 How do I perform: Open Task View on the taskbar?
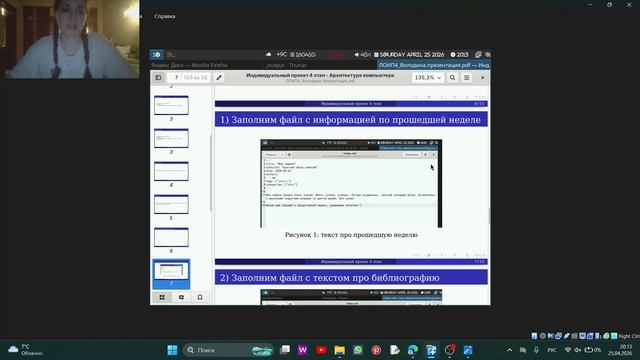point(284,350)
